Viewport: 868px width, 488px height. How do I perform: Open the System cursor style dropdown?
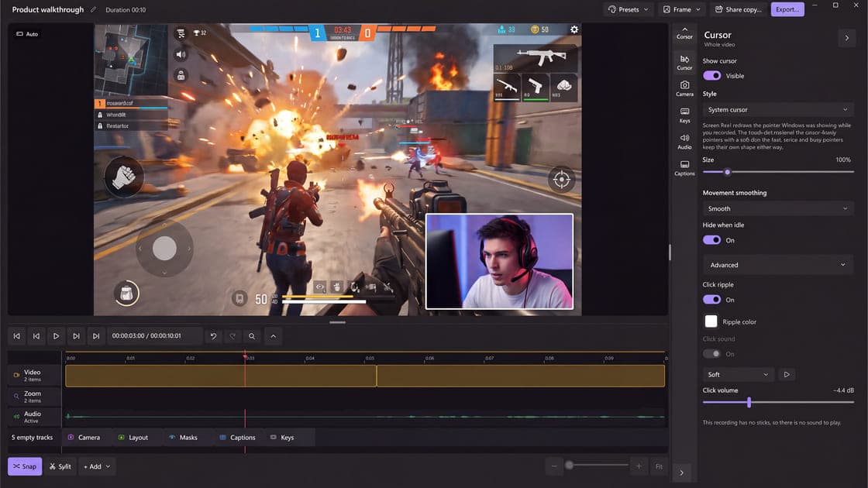point(778,109)
